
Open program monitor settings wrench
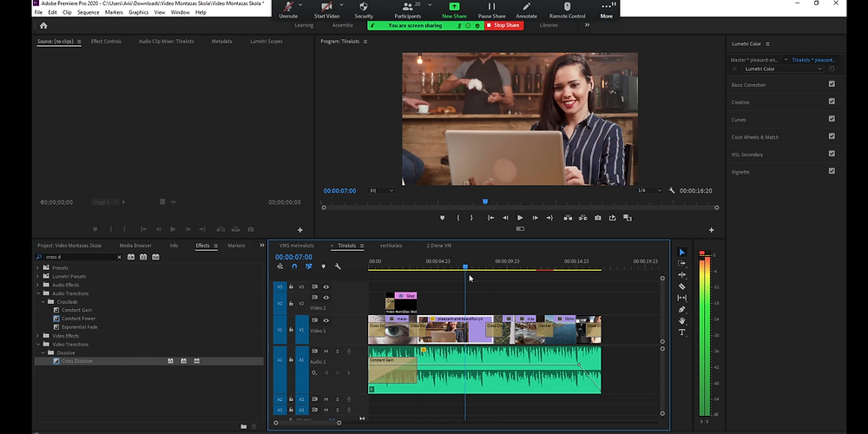pos(672,190)
